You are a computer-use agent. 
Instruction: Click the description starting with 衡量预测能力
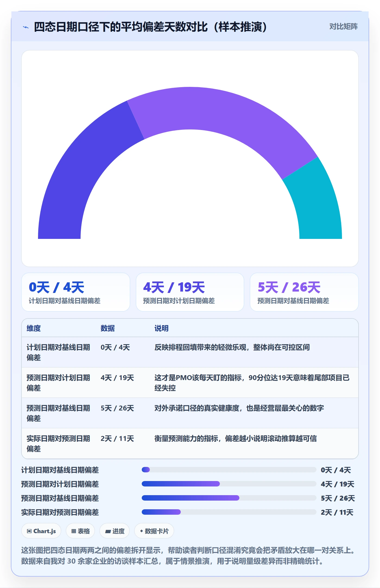pyautogui.click(x=236, y=438)
